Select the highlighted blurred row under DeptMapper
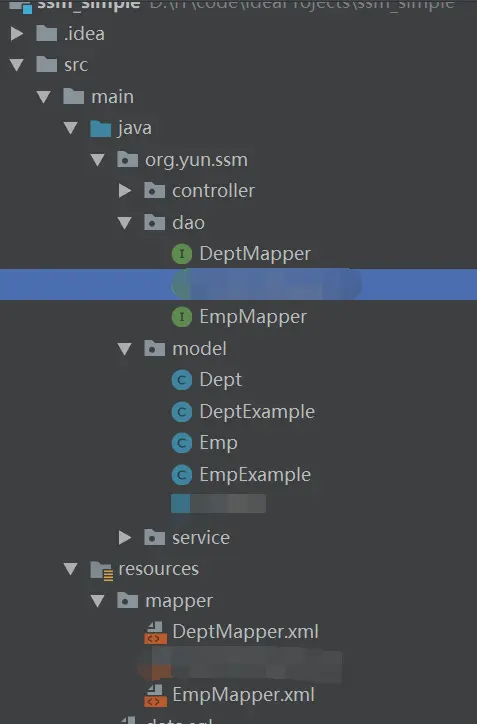Screen dimensions: 477x724 pos(238,284)
